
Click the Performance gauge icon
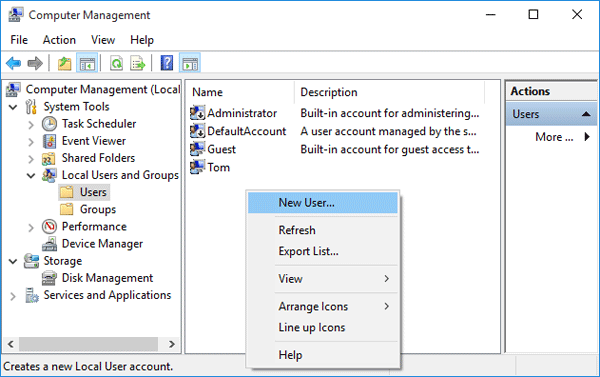click(49, 227)
